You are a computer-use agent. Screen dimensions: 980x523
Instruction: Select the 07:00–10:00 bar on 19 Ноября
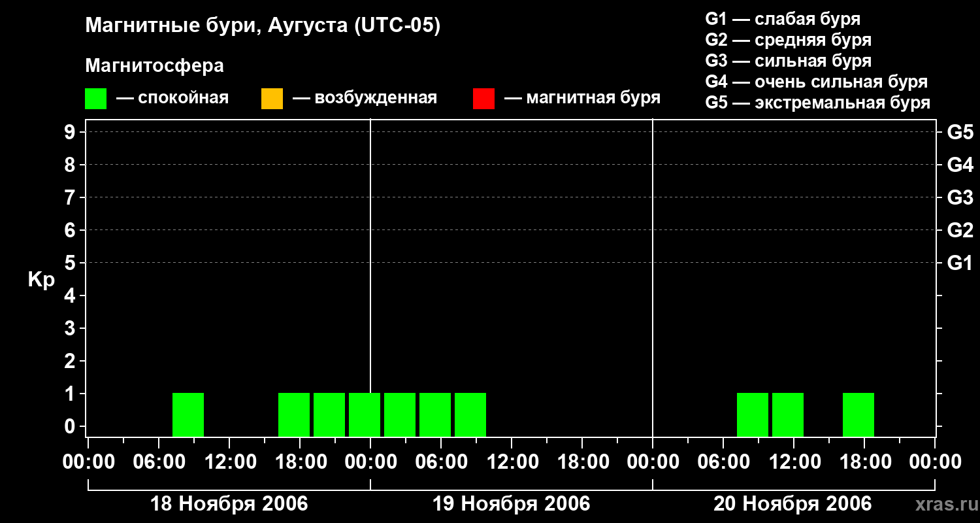(470, 414)
